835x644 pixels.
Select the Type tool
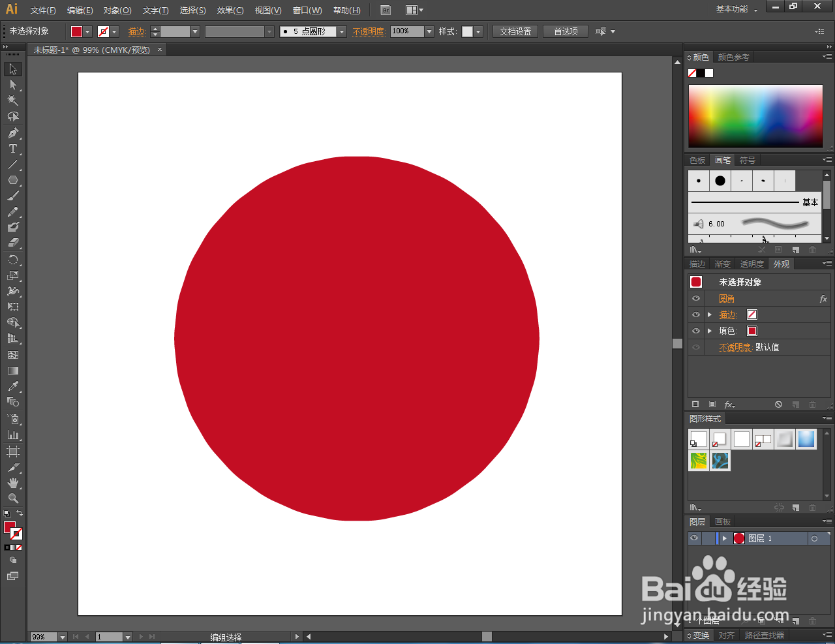pyautogui.click(x=13, y=149)
